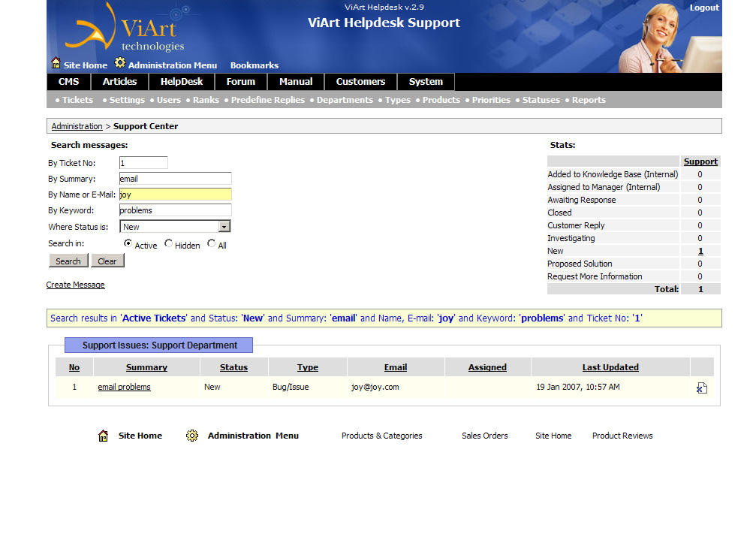Open the Reports submenu
Screen dimensions: 756x552
tap(589, 100)
